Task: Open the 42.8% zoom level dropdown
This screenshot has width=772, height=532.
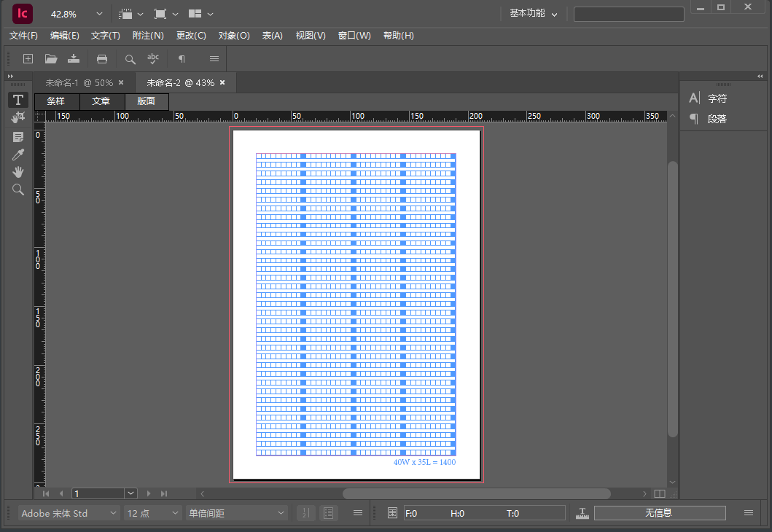Action: [99, 14]
